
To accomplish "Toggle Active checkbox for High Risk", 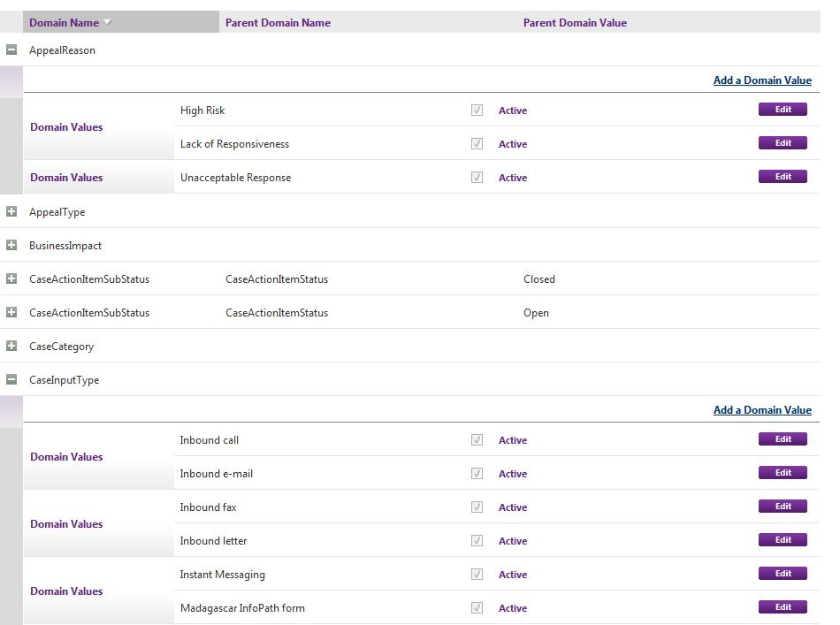I will pos(477,111).
